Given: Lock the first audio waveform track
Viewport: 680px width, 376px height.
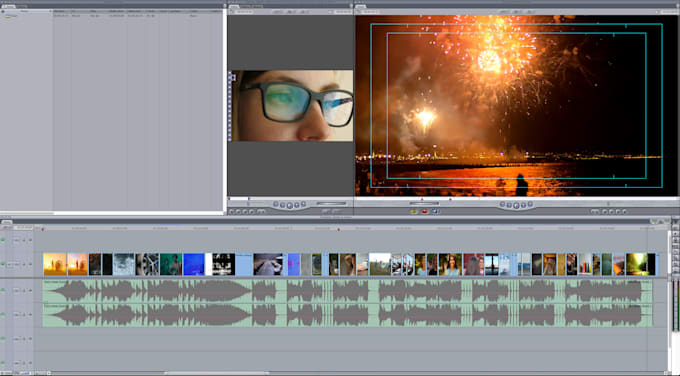Looking at the screenshot, I should (x=24, y=290).
